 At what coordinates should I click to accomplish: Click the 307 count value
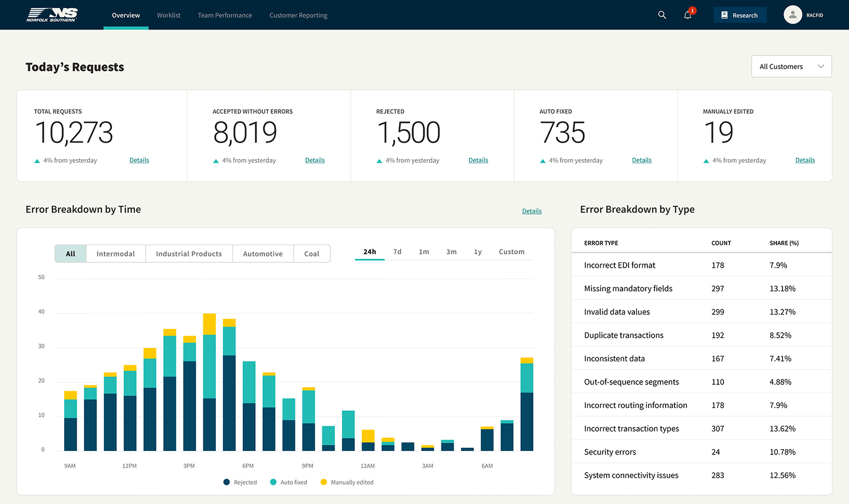pos(718,429)
